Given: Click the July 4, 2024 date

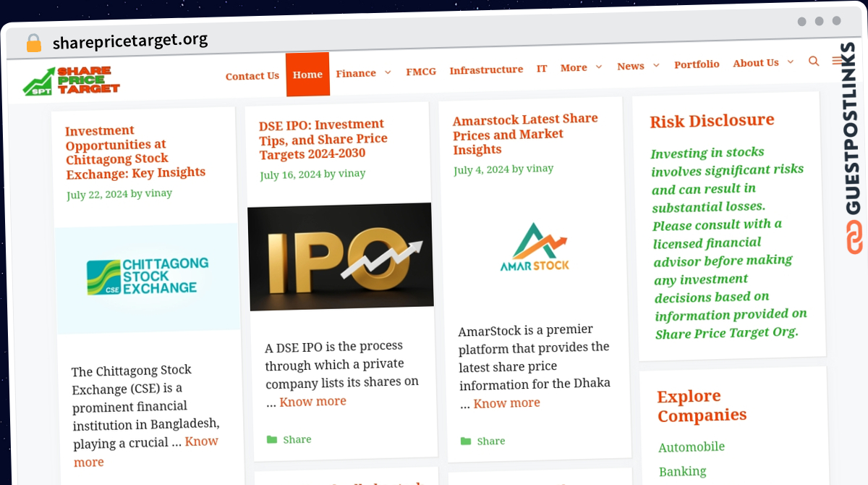Looking at the screenshot, I should tap(482, 170).
